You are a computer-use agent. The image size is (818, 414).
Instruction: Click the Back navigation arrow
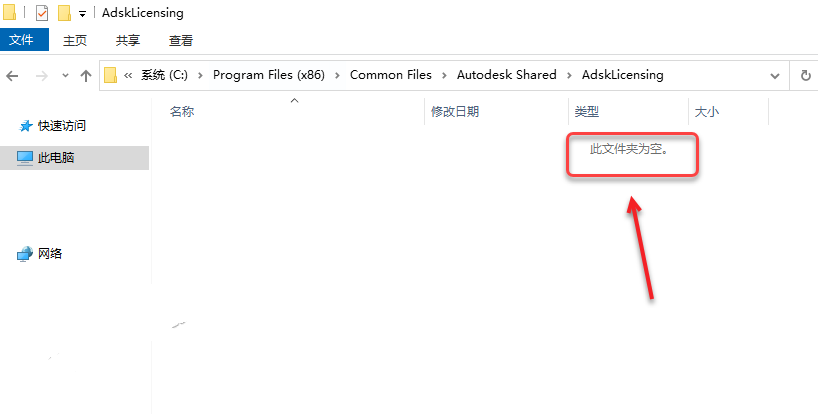[12, 76]
